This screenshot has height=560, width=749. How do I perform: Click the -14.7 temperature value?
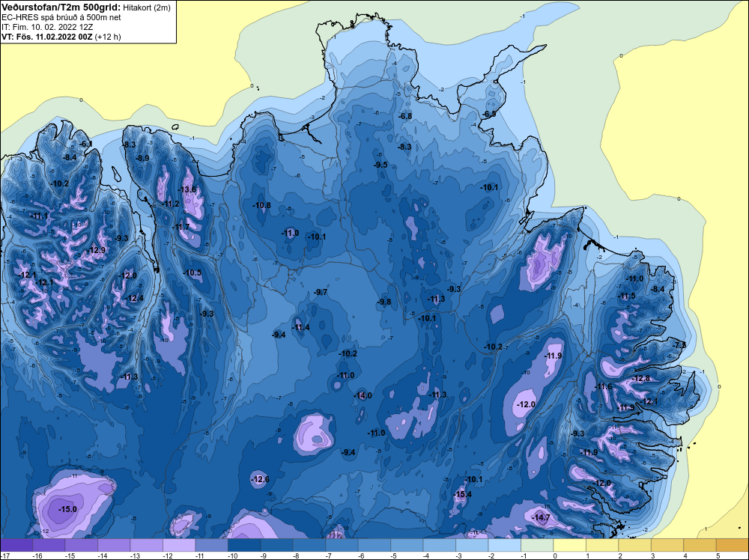542,517
